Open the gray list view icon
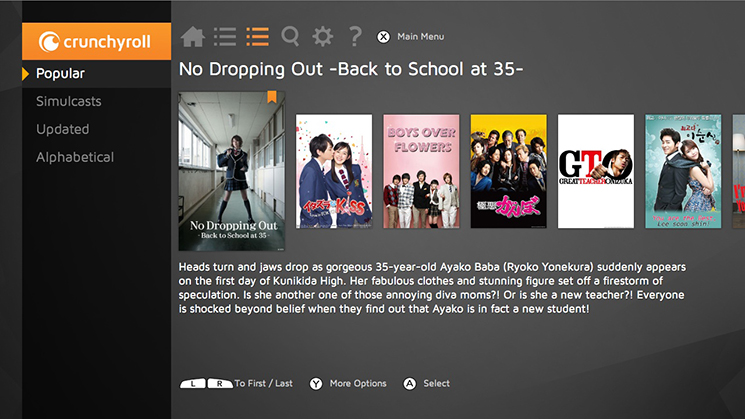This screenshot has width=745, height=419. point(225,37)
